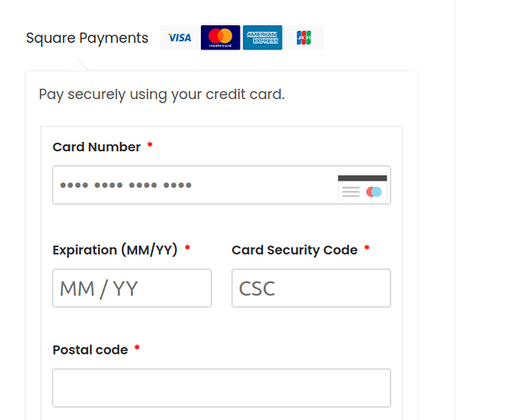Click the Card Number label
522x420 pixels.
pos(97,147)
